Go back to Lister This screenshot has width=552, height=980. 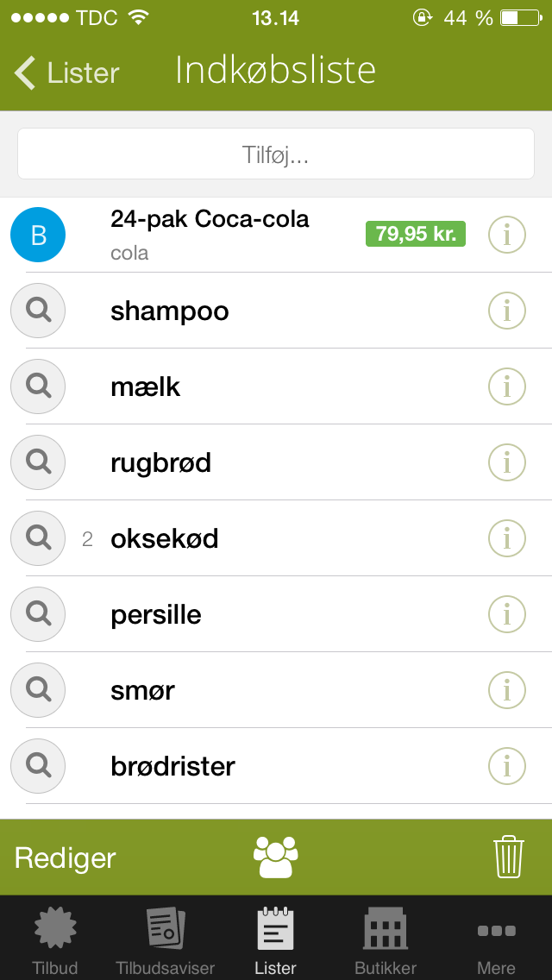point(67,72)
